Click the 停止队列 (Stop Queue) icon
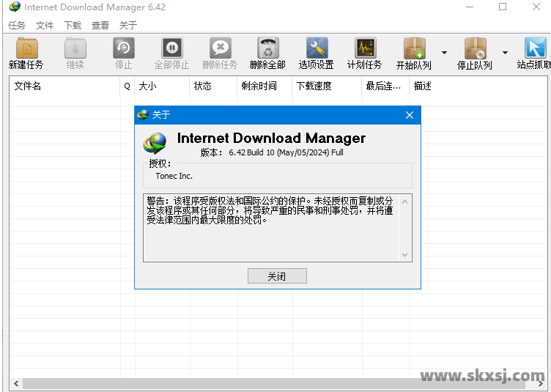Screen dimensions: 551x392 [x=475, y=49]
